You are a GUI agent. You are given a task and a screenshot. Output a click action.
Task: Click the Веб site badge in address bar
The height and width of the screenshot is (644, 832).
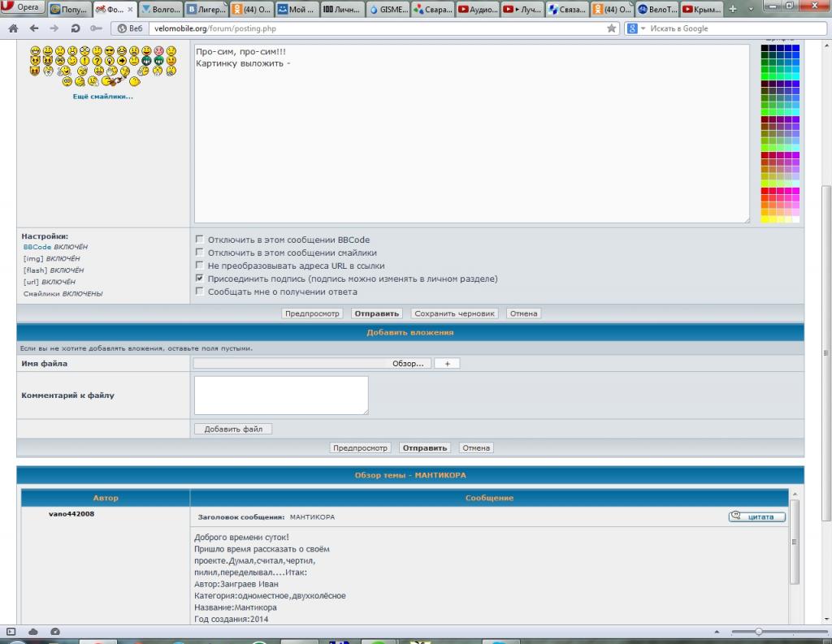click(130, 28)
